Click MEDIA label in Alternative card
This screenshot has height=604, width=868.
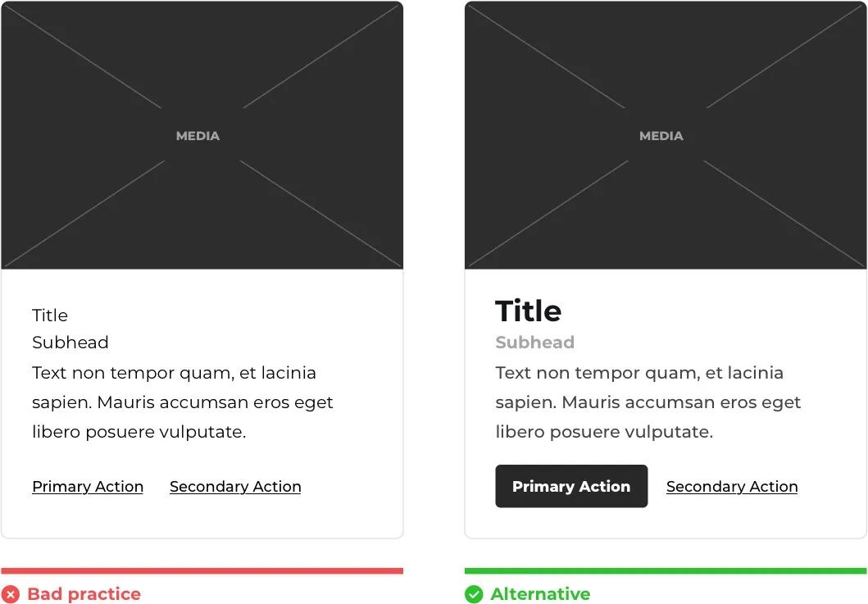click(x=661, y=136)
